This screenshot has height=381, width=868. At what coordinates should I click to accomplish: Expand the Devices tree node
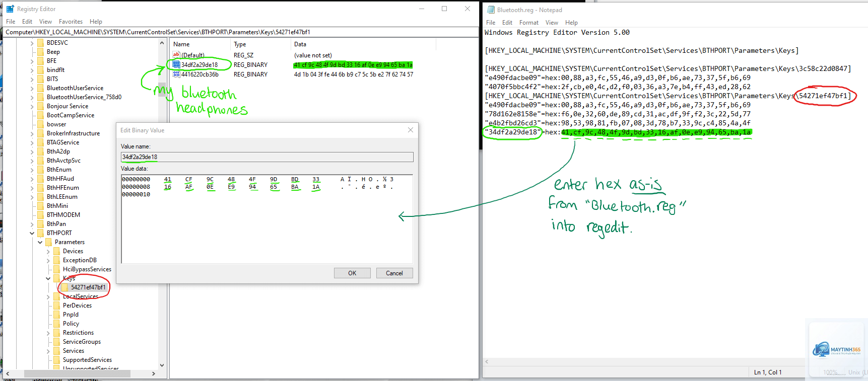[48, 251]
